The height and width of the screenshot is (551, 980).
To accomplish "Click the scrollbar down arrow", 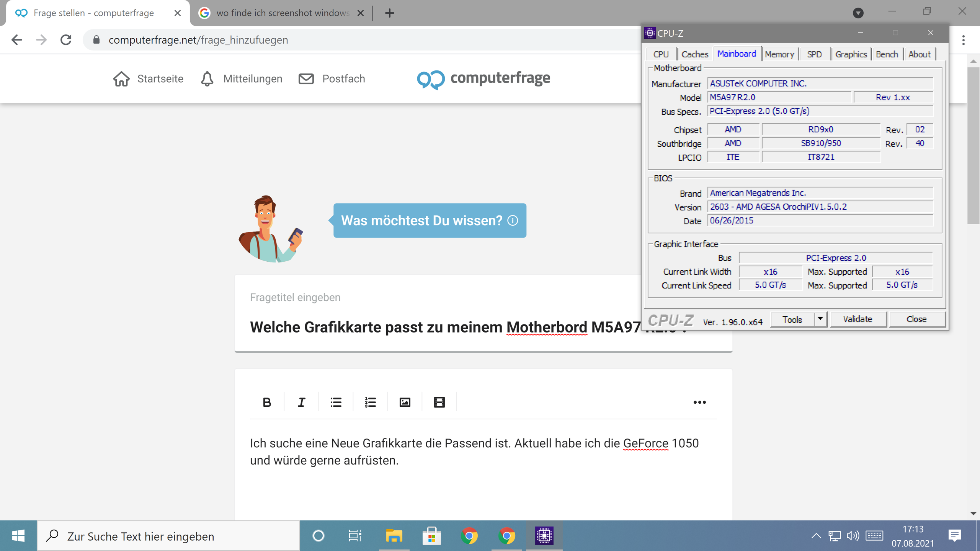I will (973, 514).
